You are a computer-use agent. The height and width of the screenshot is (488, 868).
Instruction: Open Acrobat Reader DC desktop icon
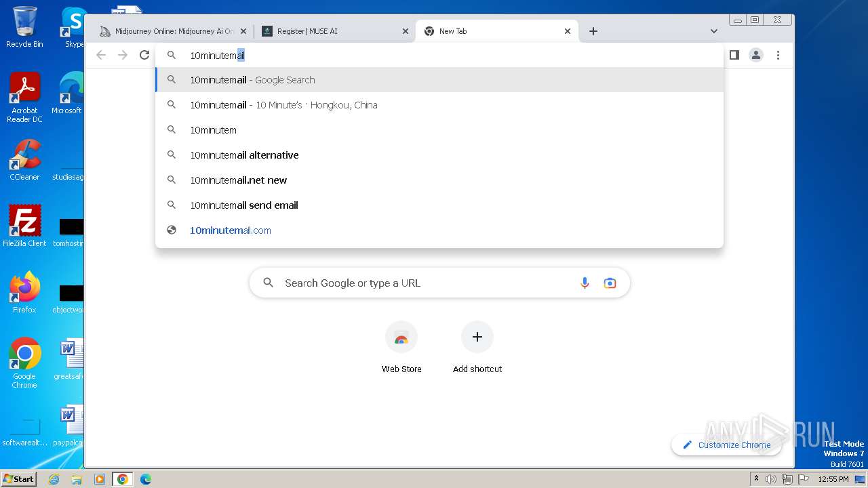(x=24, y=98)
